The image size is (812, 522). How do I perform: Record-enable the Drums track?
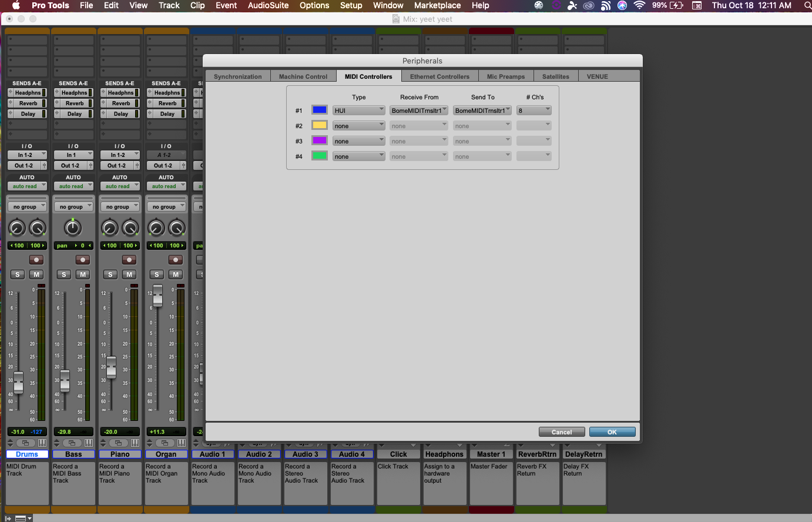pyautogui.click(x=36, y=259)
